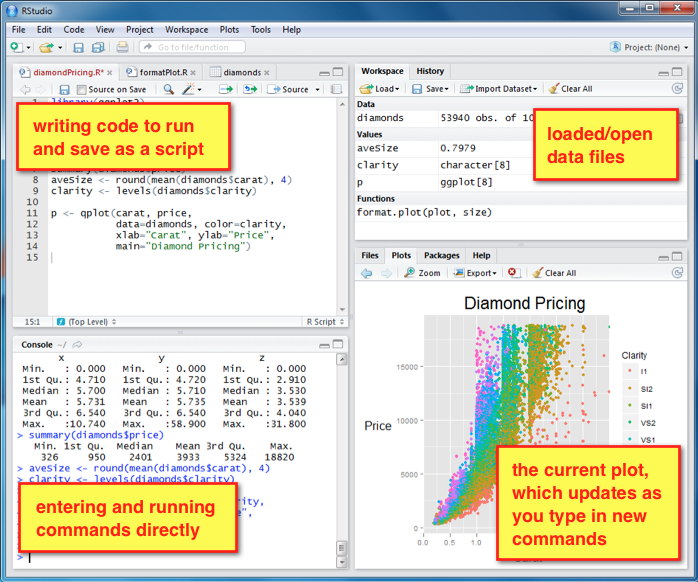This screenshot has width=698, height=582.
Task: Remove the current plot with red X icon
Action: [513, 272]
